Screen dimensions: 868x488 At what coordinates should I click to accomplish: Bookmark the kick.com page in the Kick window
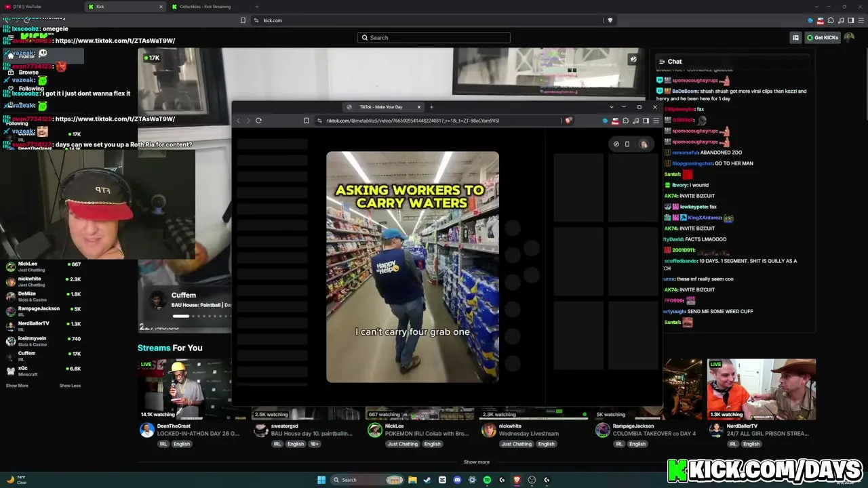coord(243,20)
